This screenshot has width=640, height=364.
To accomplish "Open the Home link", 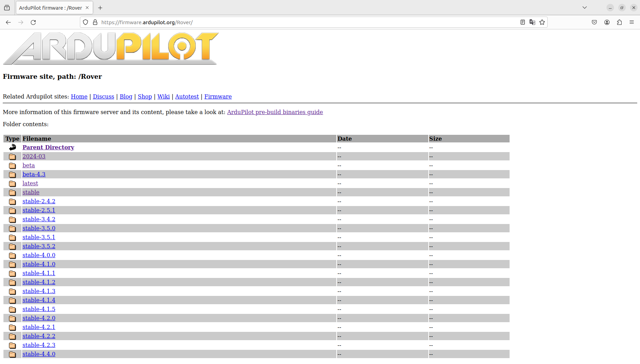I will pos(79,96).
